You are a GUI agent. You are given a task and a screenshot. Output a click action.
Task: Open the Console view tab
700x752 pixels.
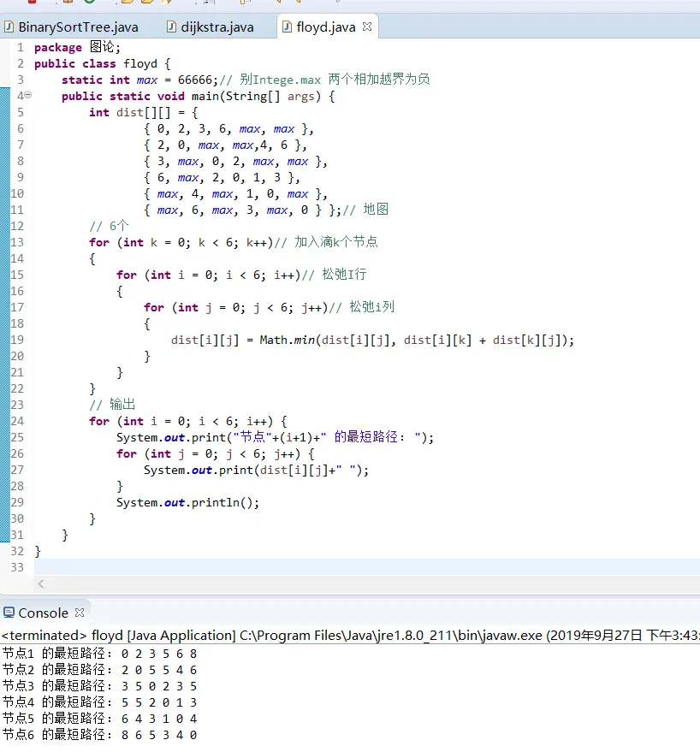point(43,613)
